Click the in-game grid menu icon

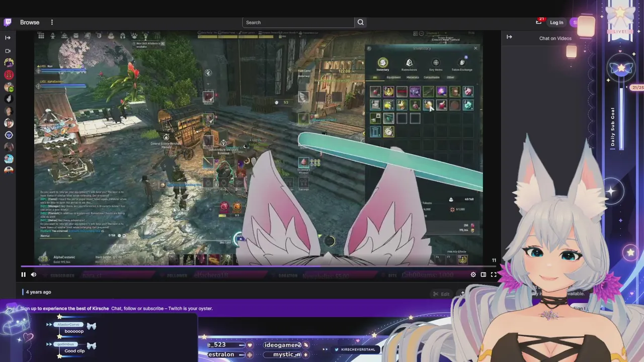coord(41,36)
